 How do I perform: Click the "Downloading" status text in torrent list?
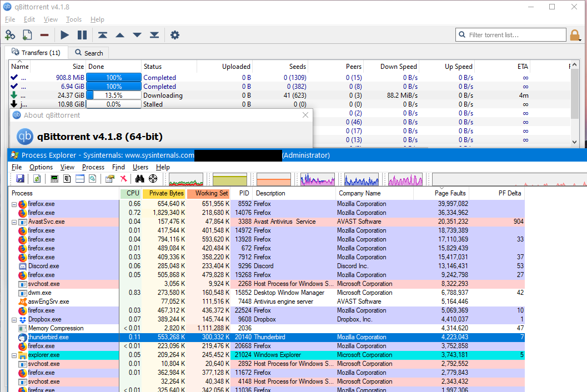[x=163, y=96]
